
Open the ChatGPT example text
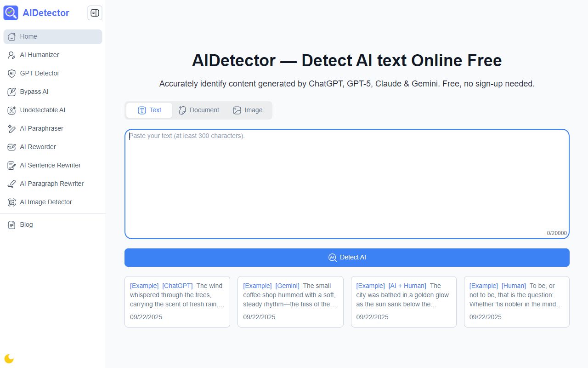(177, 295)
